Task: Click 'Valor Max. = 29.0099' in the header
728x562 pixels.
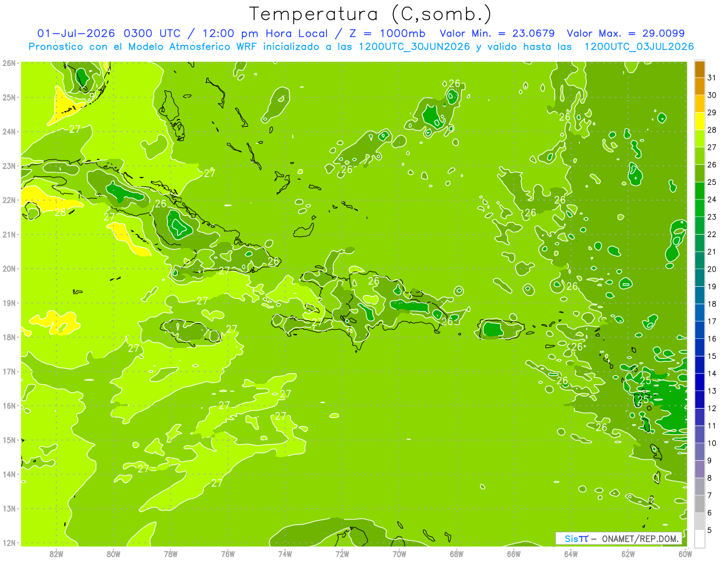Action: [626, 33]
